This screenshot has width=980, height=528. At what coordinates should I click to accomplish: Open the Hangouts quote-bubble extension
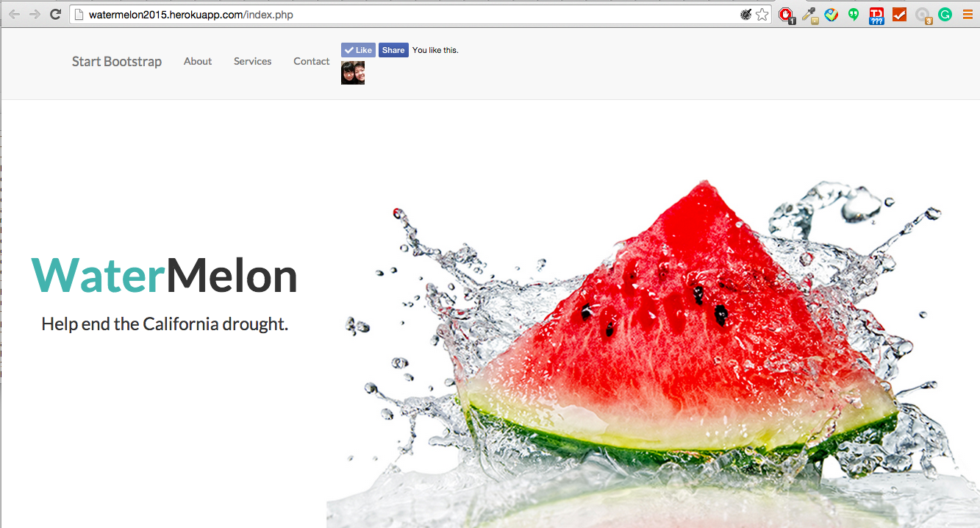click(854, 14)
